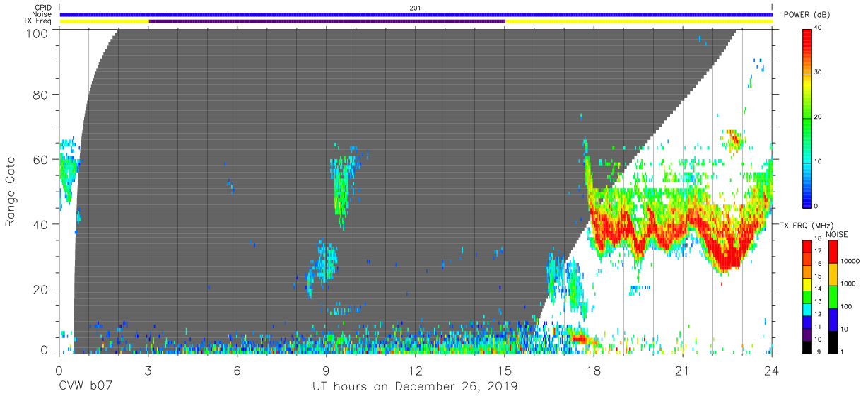Click the x-axis tick label 3
The width and height of the screenshot is (868, 401).
[148, 371]
